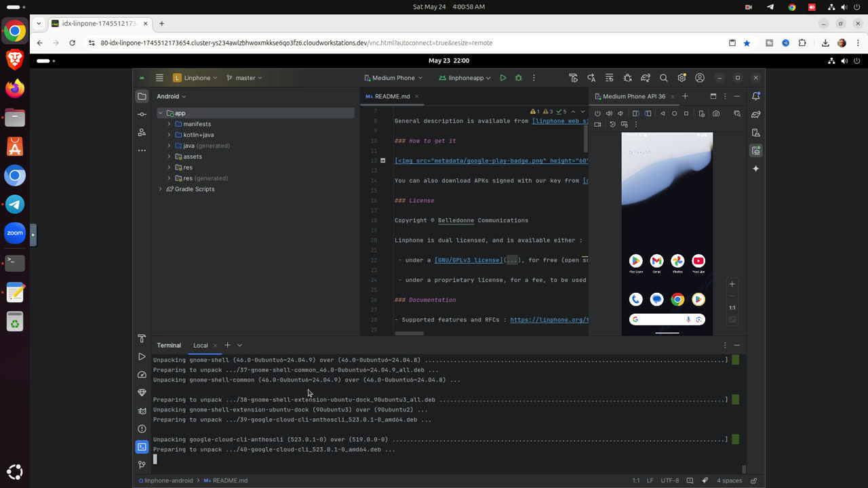Open GNU/GPLv3 license link
Image resolution: width=868 pixels, height=488 pixels.
[x=468, y=260]
